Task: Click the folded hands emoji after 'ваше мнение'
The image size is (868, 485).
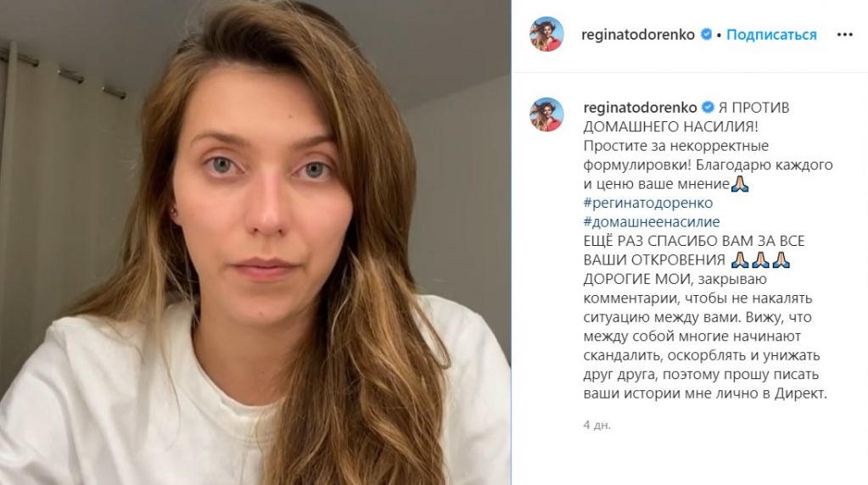Action: pyautogui.click(x=740, y=184)
